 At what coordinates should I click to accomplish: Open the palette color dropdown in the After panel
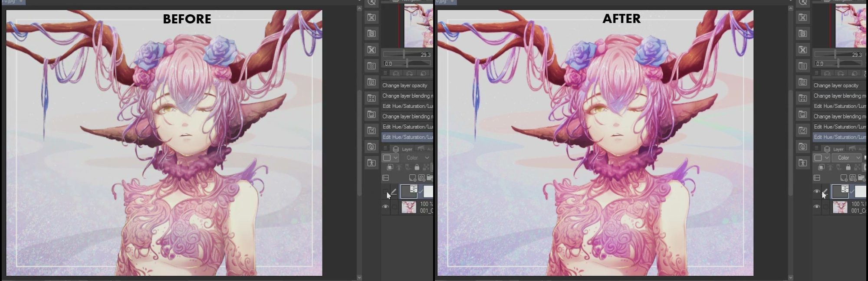822,158
